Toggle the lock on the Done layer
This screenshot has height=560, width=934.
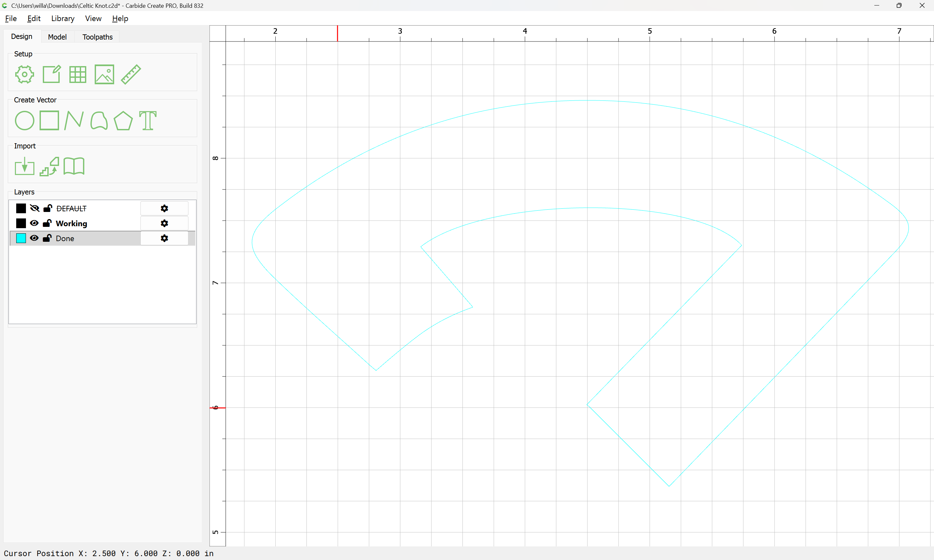47,238
